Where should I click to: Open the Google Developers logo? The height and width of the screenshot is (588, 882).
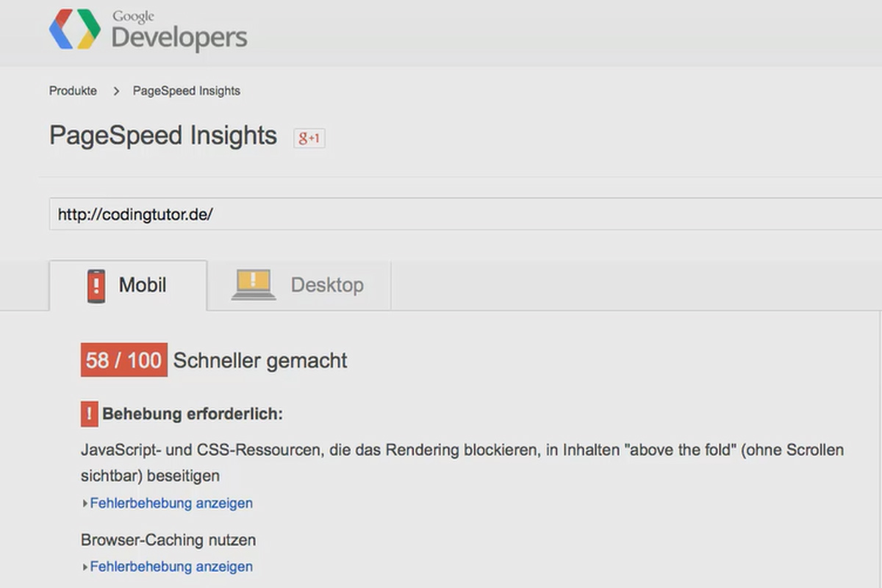click(x=148, y=30)
